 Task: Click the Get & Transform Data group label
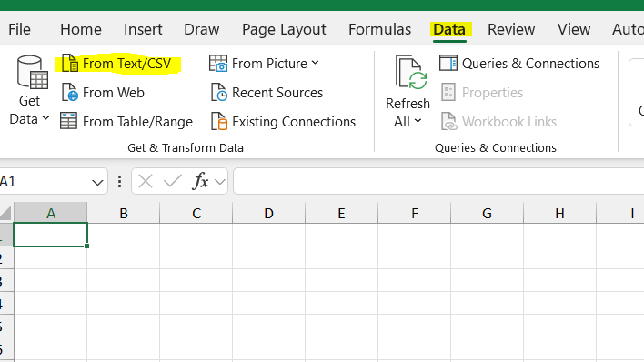click(186, 147)
